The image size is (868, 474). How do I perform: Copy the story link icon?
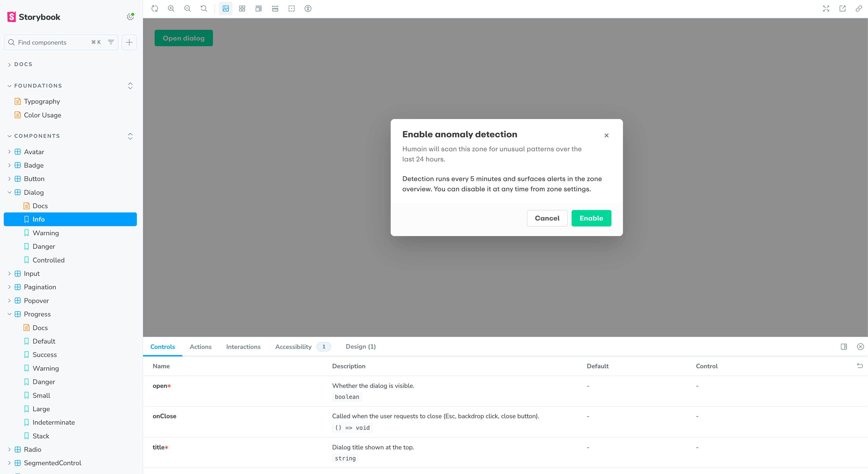point(858,9)
